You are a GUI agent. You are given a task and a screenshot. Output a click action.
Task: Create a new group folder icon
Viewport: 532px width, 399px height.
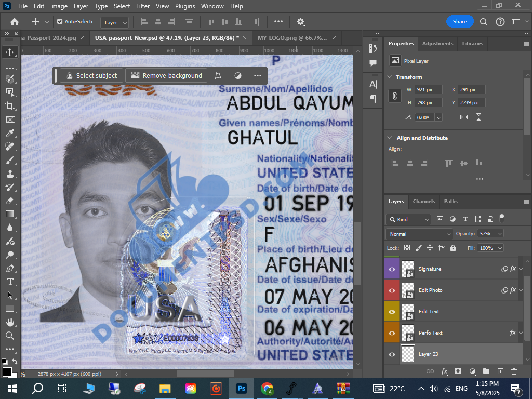pyautogui.click(x=486, y=371)
